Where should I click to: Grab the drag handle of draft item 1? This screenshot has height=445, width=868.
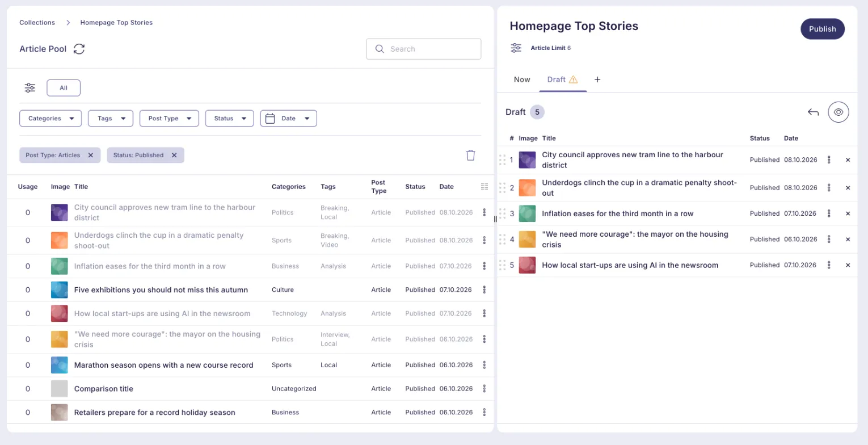(x=502, y=160)
